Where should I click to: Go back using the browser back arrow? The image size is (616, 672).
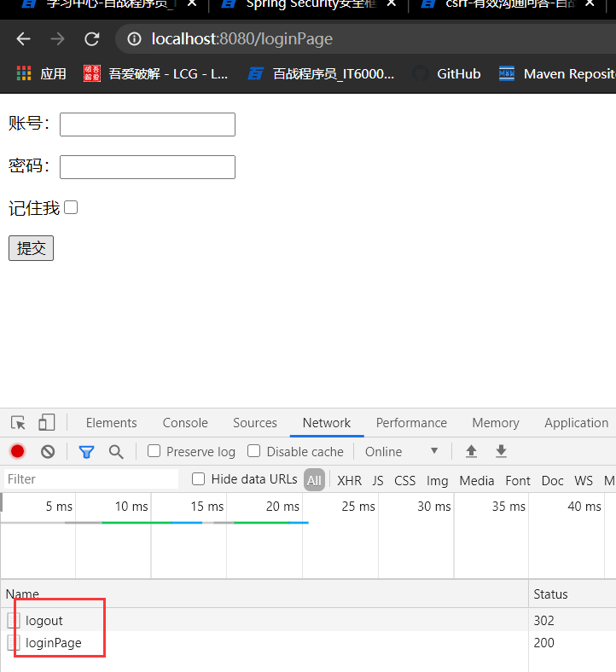coord(24,39)
